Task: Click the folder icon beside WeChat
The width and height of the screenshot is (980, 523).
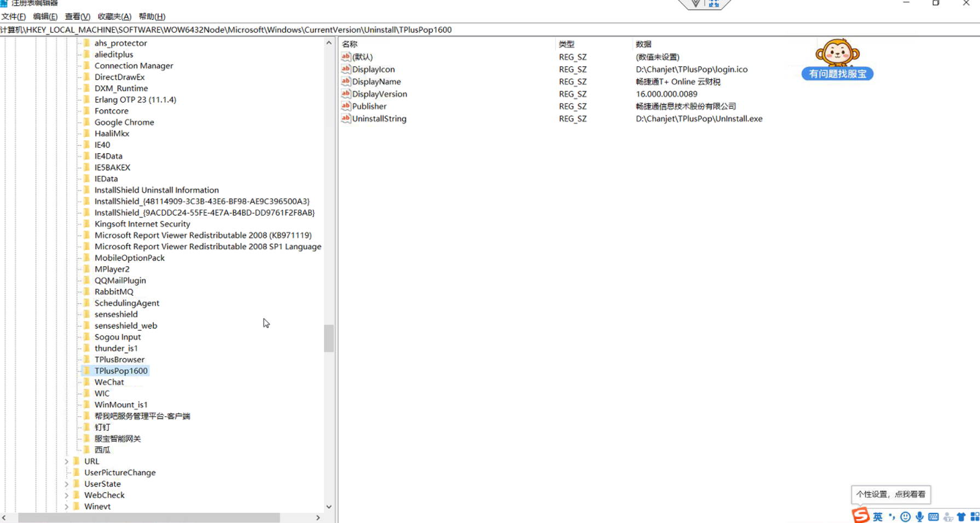Action: (86, 382)
